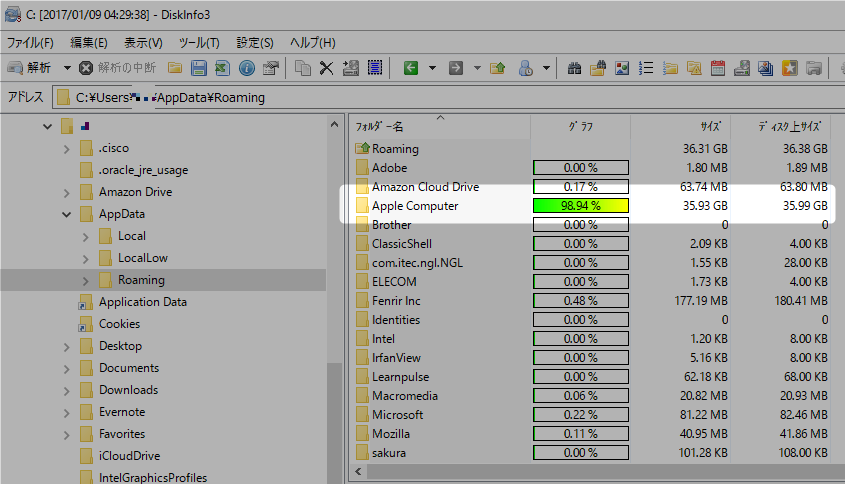Sort by グラフ column header
The width and height of the screenshot is (845, 484).
click(x=580, y=127)
